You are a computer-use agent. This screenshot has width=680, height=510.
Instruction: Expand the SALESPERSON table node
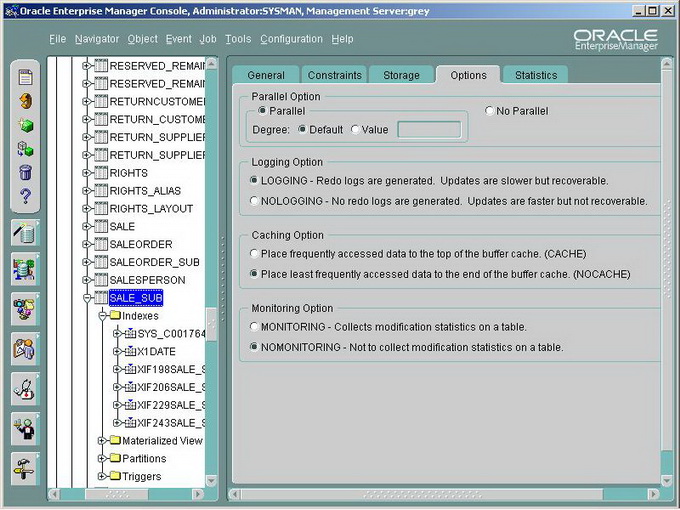point(87,280)
